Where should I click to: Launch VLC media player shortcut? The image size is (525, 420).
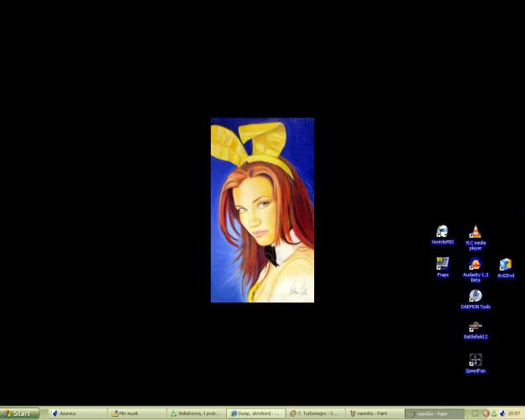[475, 238]
